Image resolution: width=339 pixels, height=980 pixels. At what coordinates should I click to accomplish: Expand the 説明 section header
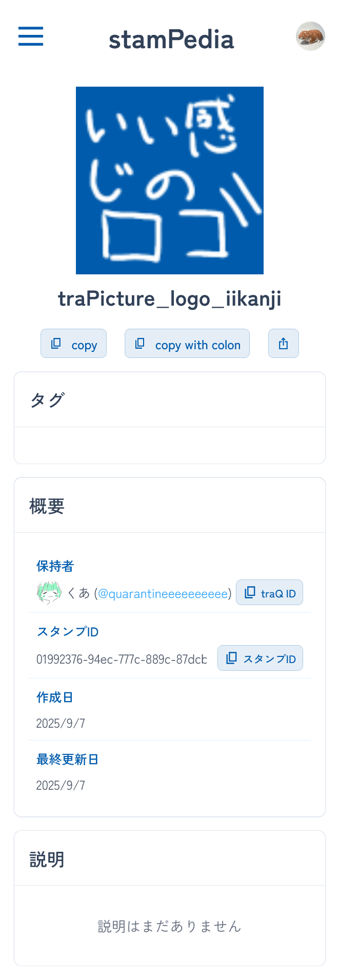click(x=46, y=858)
